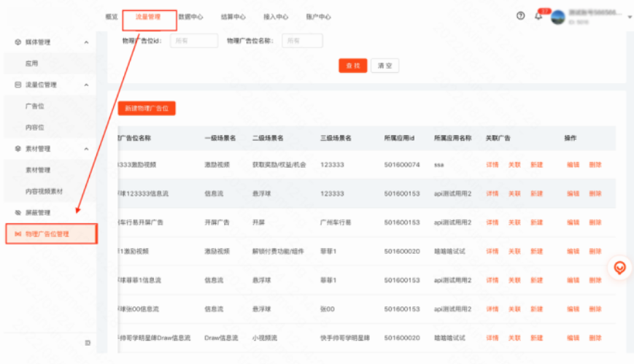Click the 物理广告位管理 sidebar icon
The image size is (634, 364).
tap(18, 233)
